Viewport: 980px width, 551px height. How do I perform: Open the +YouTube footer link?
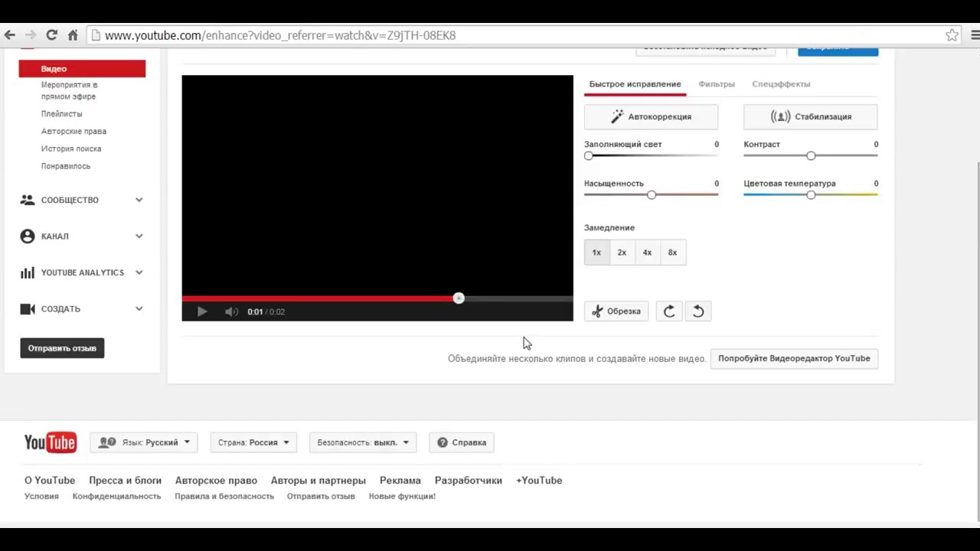pos(539,481)
